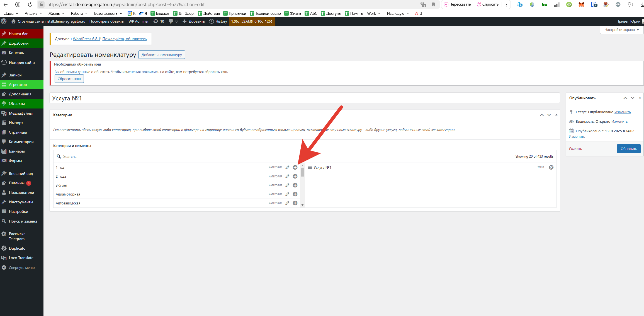Collapse the Опубликовать panel toggle
This screenshot has width=644, height=316.
point(640,98)
